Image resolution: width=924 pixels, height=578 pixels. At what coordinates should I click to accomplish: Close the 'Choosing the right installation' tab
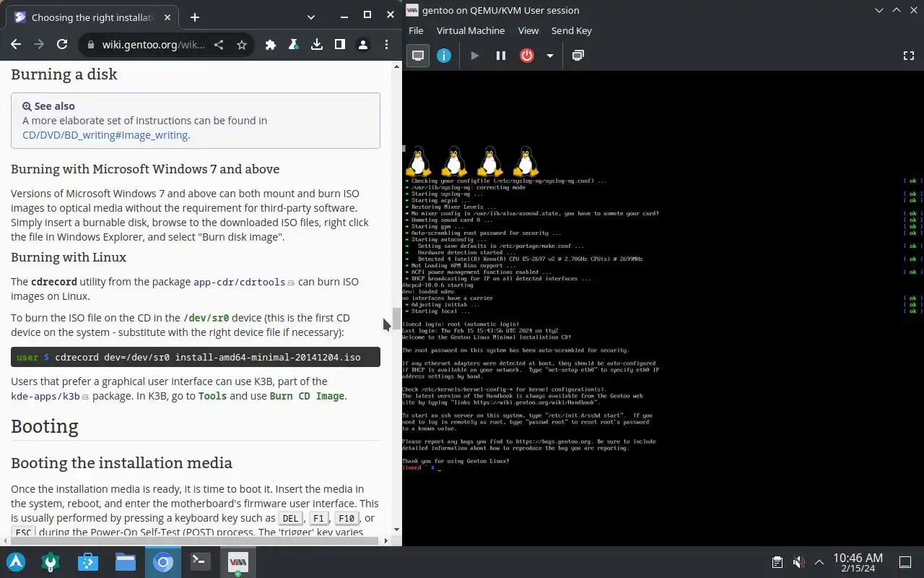(x=168, y=17)
